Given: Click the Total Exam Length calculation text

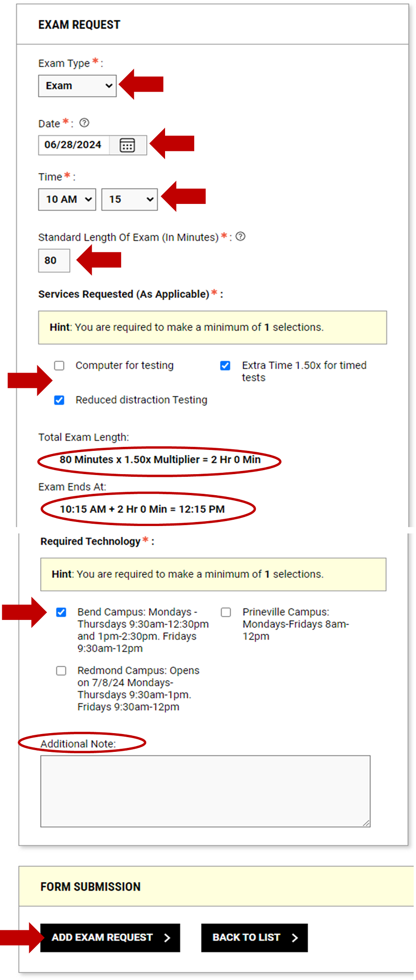Looking at the screenshot, I should (160, 460).
